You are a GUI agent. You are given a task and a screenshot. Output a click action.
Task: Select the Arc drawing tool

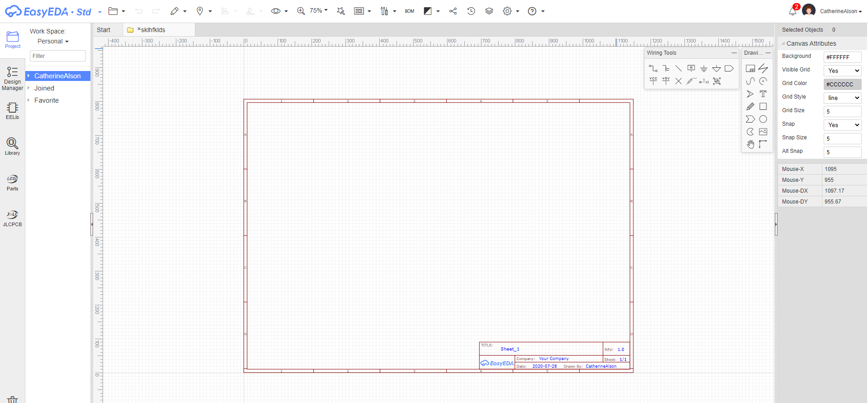763,81
